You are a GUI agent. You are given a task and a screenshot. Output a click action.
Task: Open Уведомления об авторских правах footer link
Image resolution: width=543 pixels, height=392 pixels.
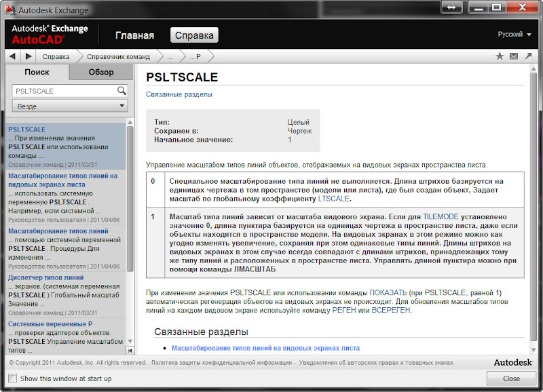(376, 363)
